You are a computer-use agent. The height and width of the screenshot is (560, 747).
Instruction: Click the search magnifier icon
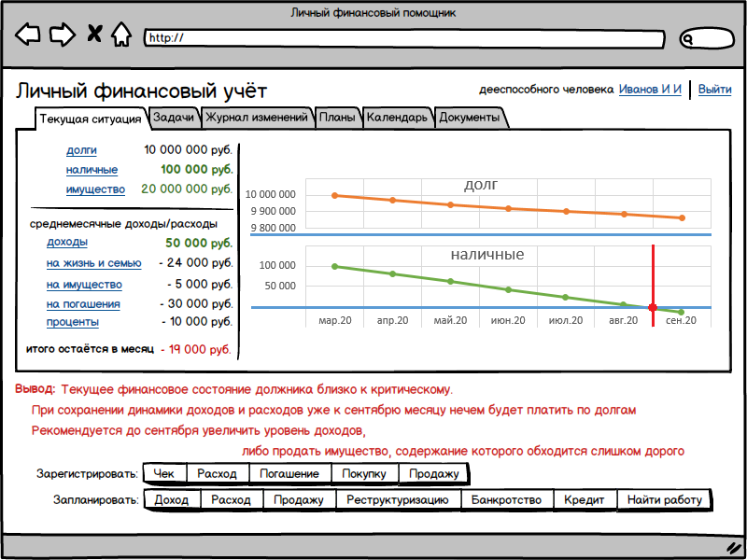[689, 39]
